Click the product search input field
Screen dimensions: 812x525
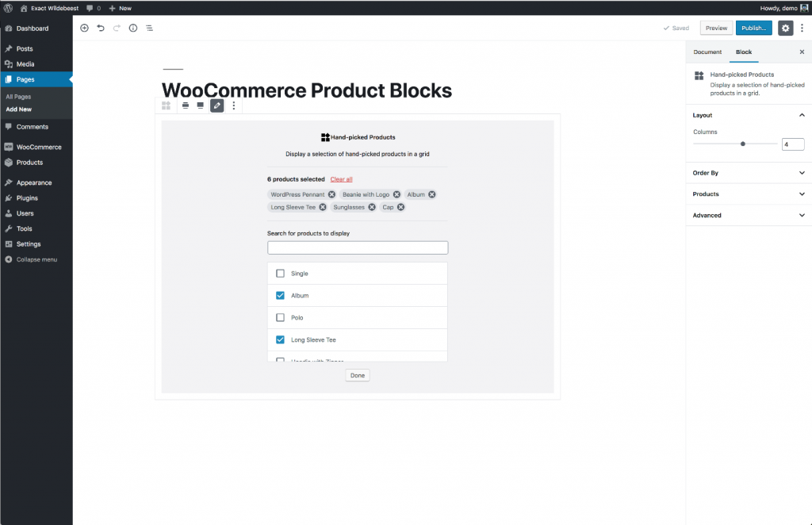(x=358, y=247)
